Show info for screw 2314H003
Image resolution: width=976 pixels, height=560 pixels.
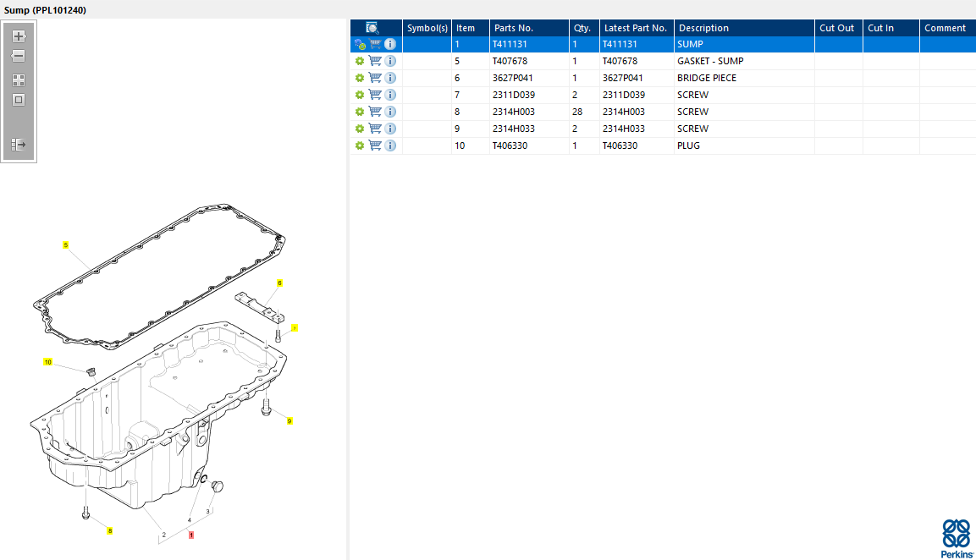(390, 112)
